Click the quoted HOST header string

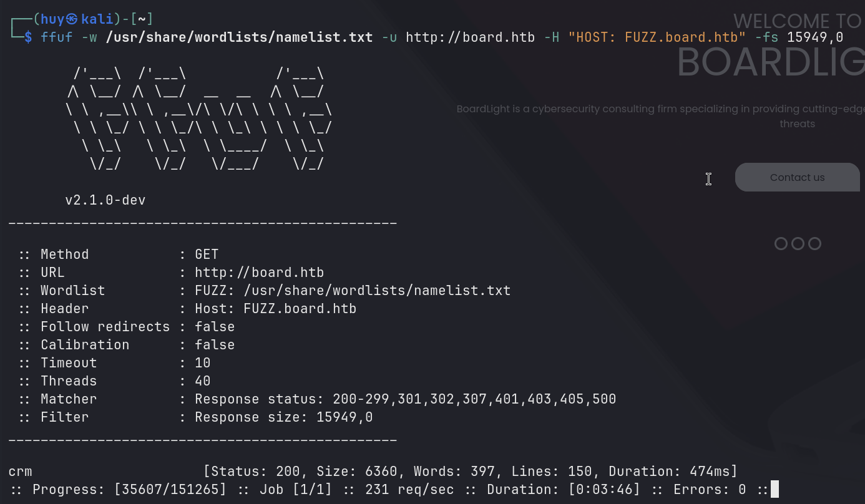(657, 37)
